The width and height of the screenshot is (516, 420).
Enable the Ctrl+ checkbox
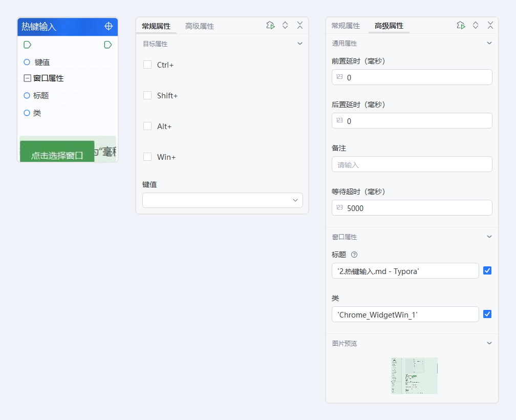[x=147, y=65]
